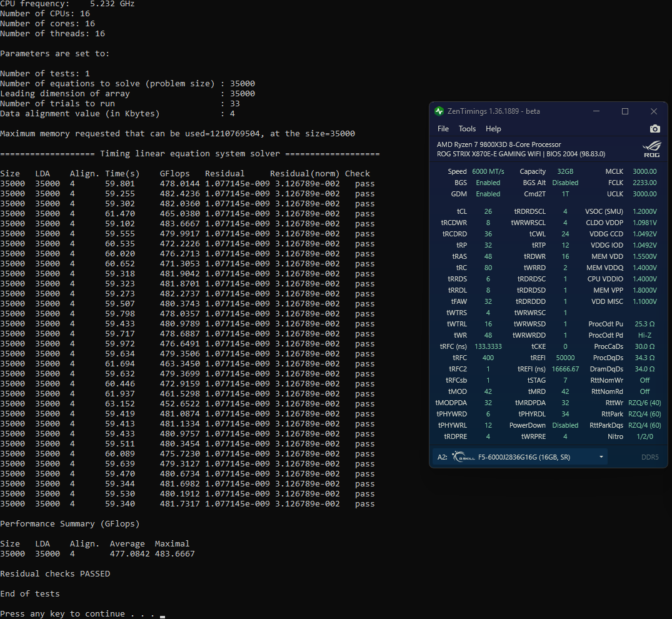Click the BGS Alt Disabled value
This screenshot has height=619, width=672.
[565, 183]
